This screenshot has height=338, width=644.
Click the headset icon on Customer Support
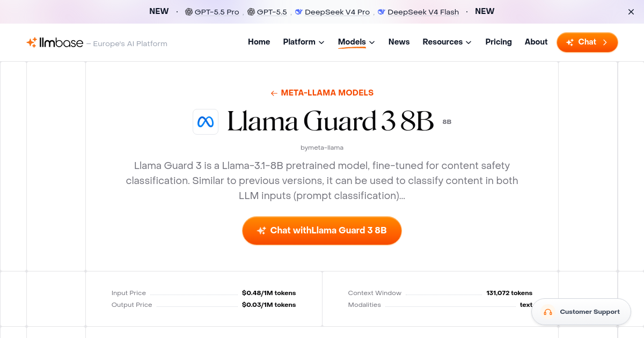click(x=548, y=312)
